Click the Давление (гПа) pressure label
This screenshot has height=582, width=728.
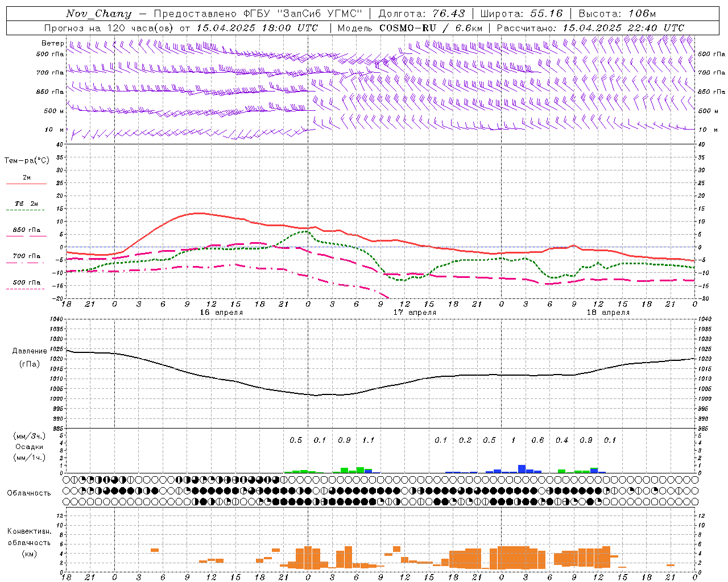pyautogui.click(x=30, y=357)
